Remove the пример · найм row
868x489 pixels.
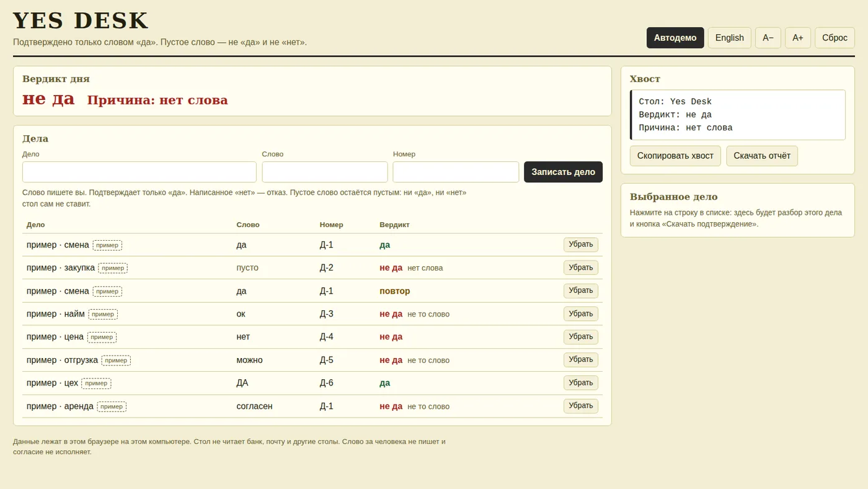[x=581, y=313]
